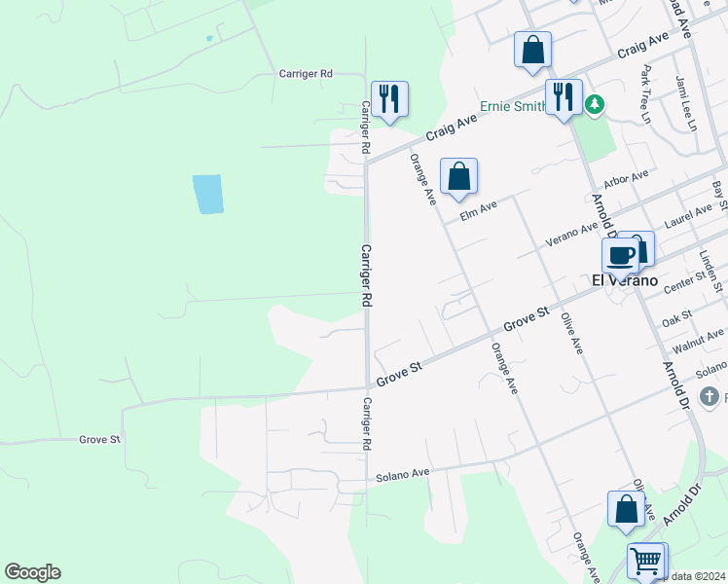Click the Arbor Ave street label
The height and width of the screenshot is (584, 728).
(x=626, y=179)
